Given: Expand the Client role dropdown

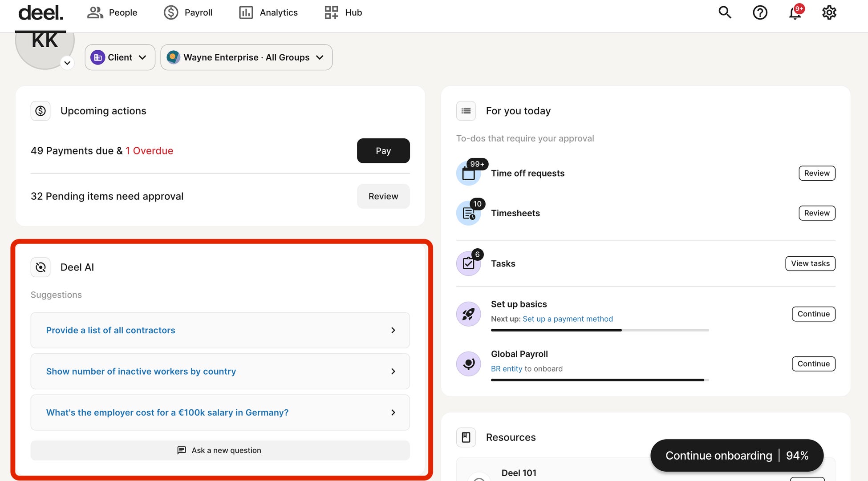Looking at the screenshot, I should pos(120,57).
